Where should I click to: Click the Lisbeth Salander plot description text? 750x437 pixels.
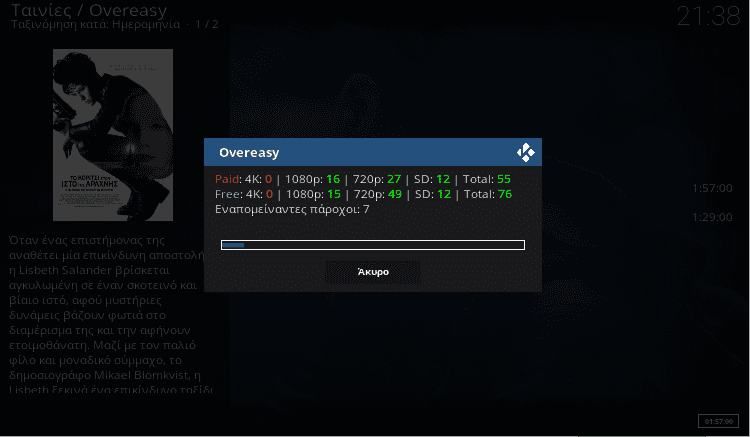point(108,315)
